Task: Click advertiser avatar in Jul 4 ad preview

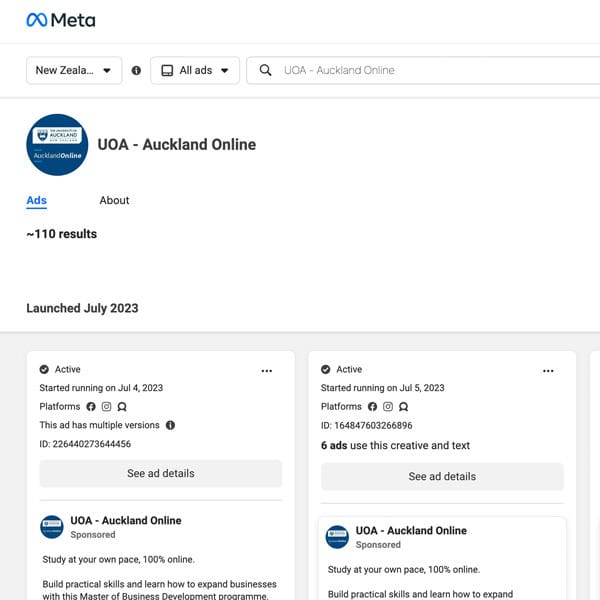Action: [x=52, y=527]
